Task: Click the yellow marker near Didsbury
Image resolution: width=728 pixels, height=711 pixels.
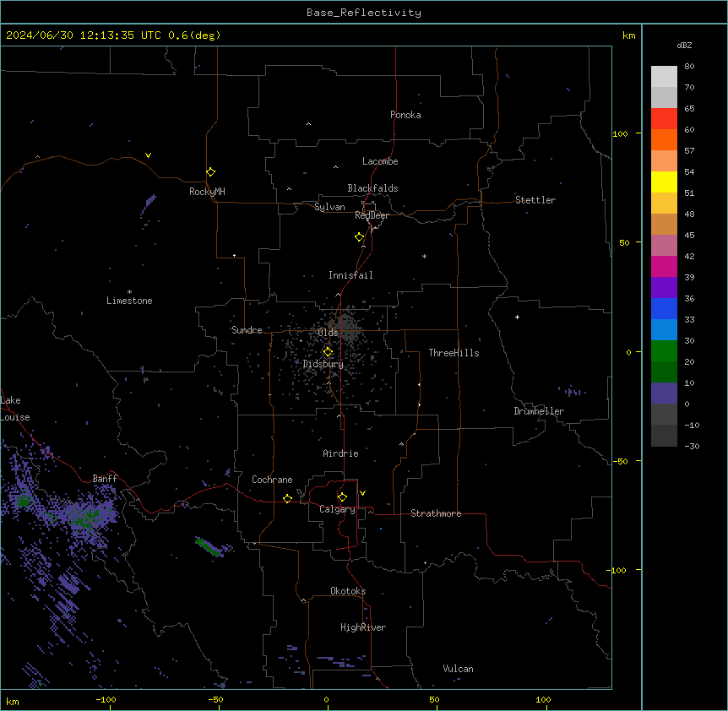Action: 328,352
